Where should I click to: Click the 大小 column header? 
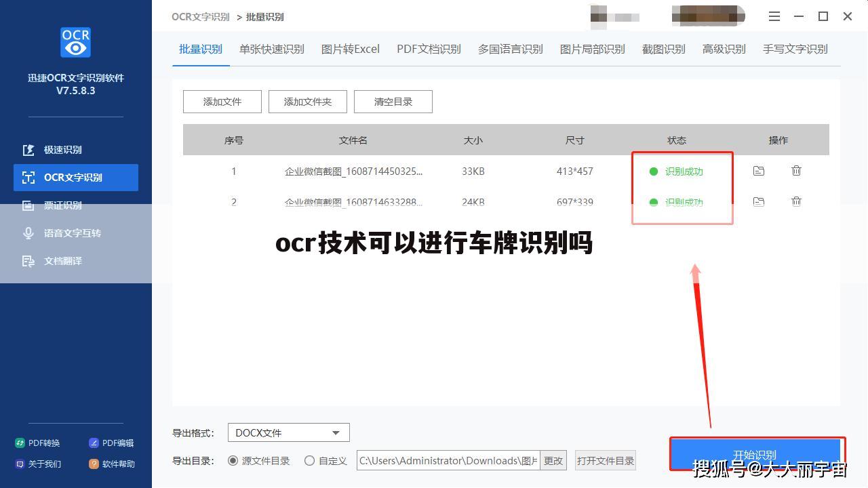click(473, 140)
